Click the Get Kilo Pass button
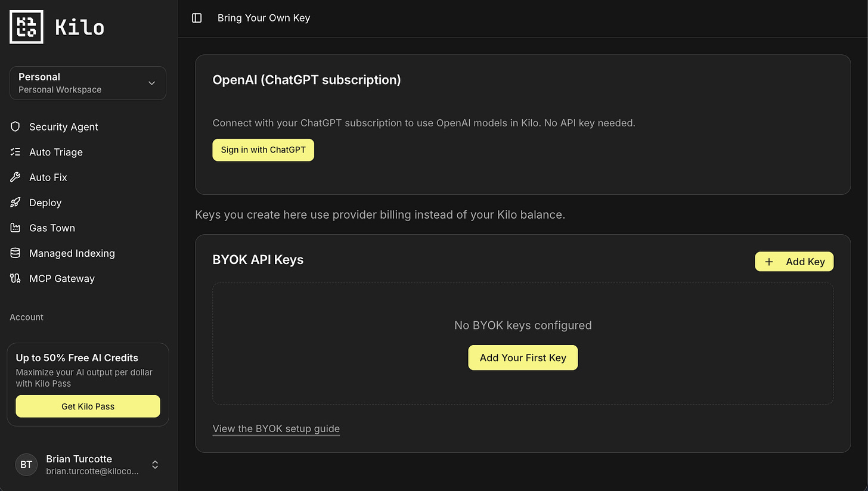Image resolution: width=868 pixels, height=491 pixels. [x=88, y=406]
